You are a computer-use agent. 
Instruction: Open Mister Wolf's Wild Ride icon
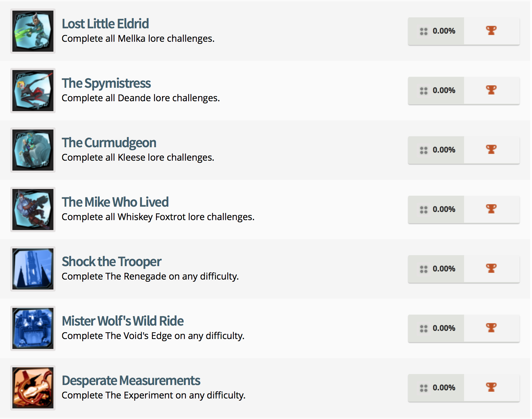33,328
